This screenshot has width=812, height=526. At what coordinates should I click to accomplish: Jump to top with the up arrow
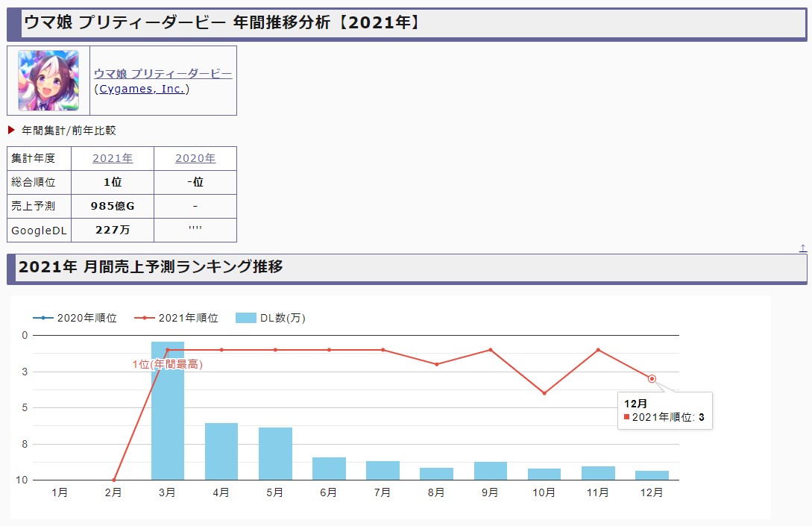click(802, 248)
